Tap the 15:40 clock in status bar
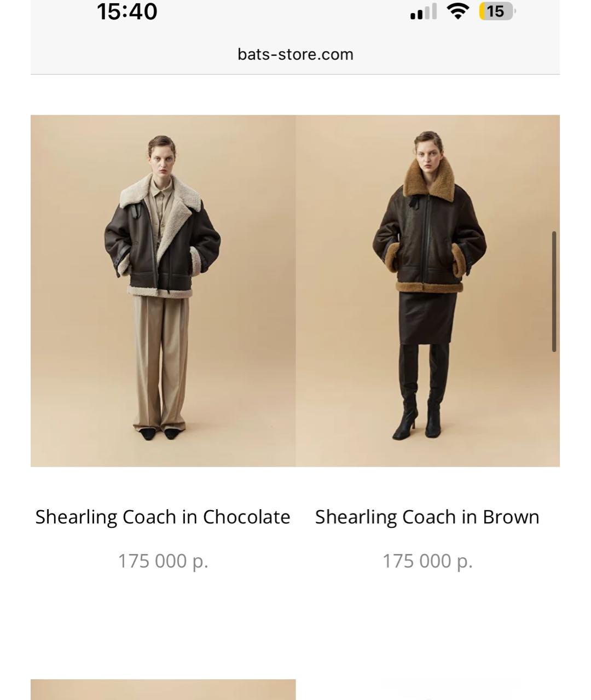This screenshot has height=700, width=591. click(x=127, y=11)
